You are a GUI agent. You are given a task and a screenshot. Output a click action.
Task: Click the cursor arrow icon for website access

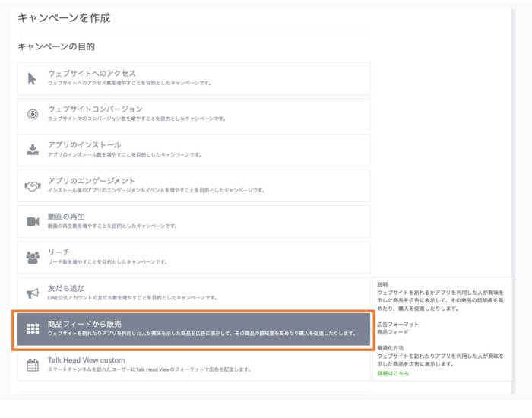(32, 78)
